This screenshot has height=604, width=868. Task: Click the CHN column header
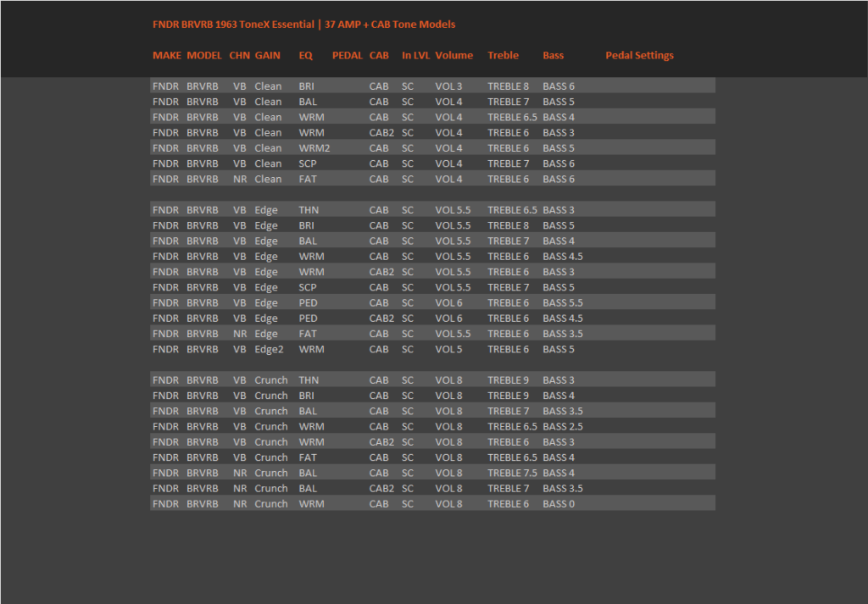pyautogui.click(x=239, y=55)
